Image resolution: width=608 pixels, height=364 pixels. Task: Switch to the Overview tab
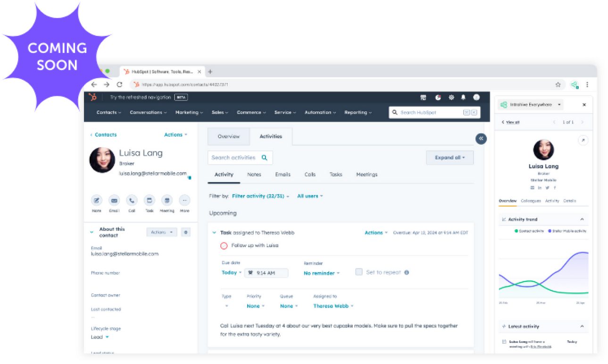[228, 137]
